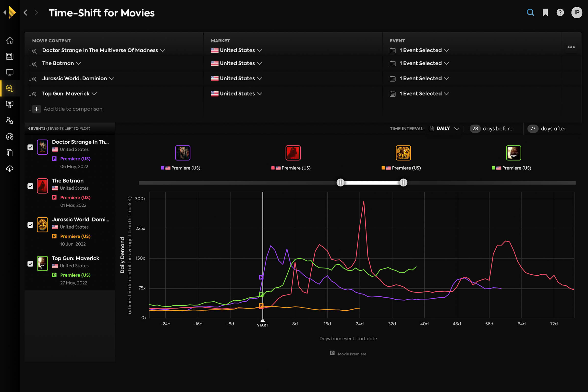Edit the 77 days after field
The height and width of the screenshot is (392, 588).
[x=533, y=128]
